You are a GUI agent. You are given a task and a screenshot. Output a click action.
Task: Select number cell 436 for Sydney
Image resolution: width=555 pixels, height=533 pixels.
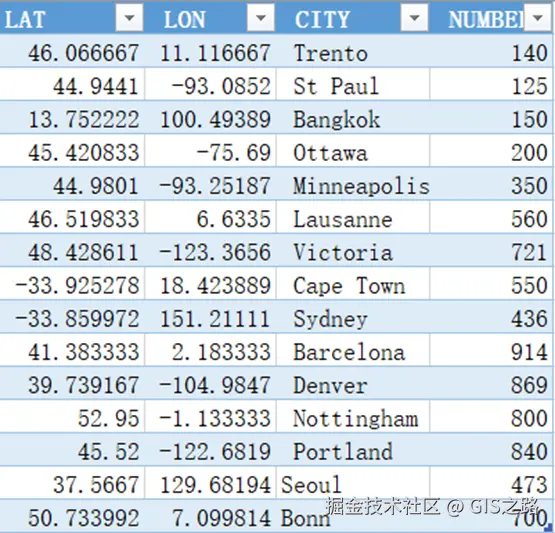(x=491, y=316)
